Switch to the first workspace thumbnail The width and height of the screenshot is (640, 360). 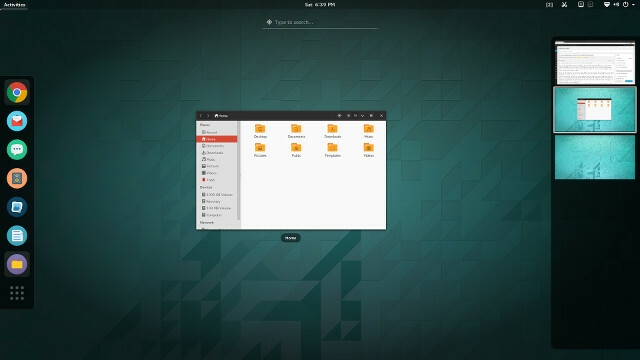click(x=595, y=62)
